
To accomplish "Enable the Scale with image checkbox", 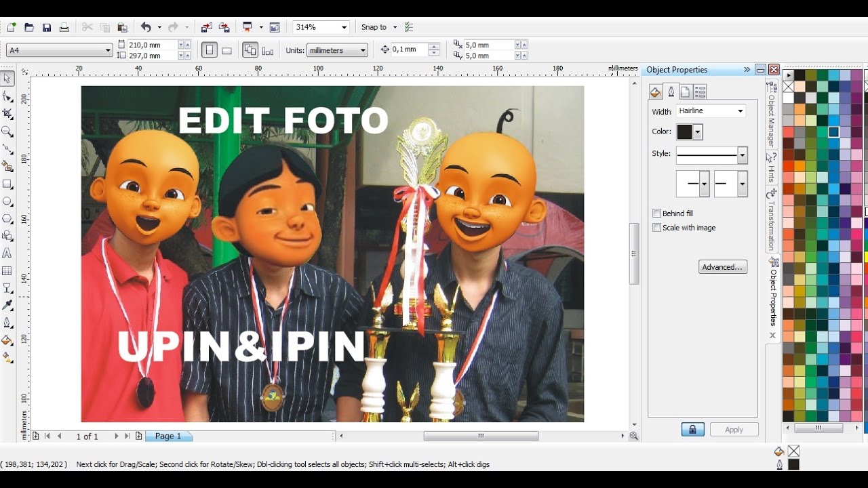I will pyautogui.click(x=656, y=228).
